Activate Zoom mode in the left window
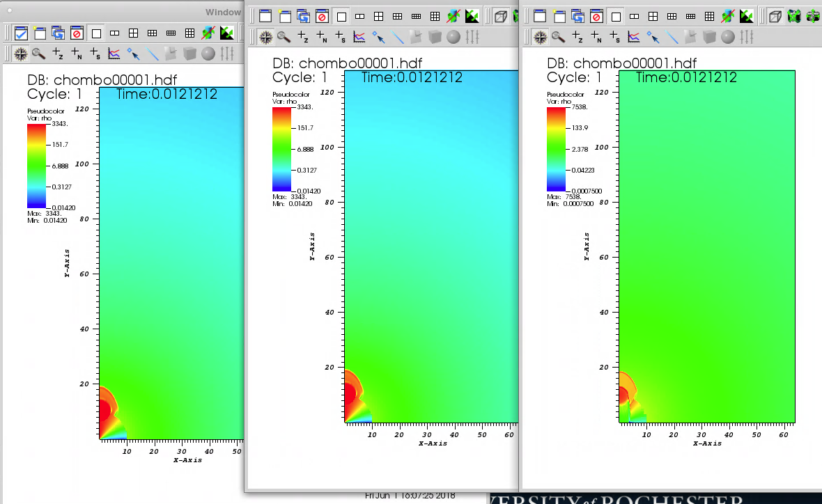This screenshot has height=504, width=822. click(x=38, y=54)
